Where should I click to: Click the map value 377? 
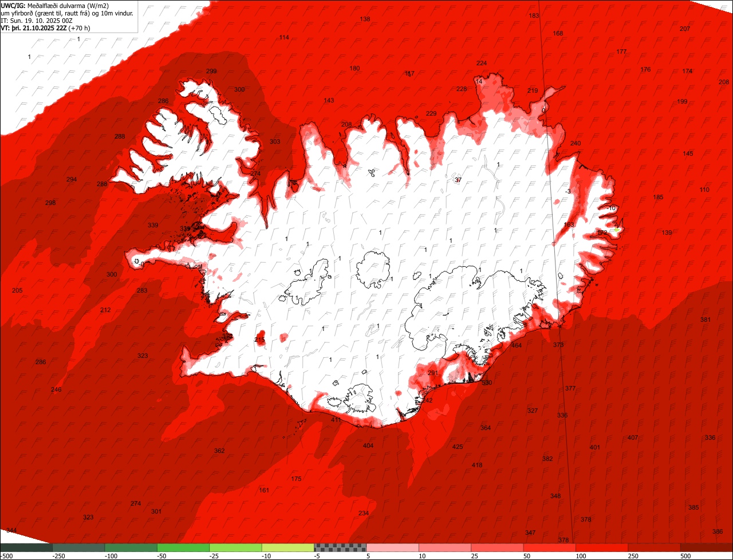570,388
